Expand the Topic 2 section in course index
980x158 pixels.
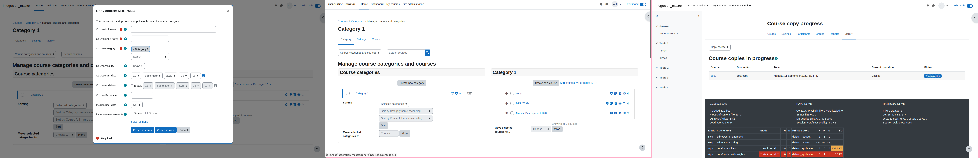[x=657, y=68]
